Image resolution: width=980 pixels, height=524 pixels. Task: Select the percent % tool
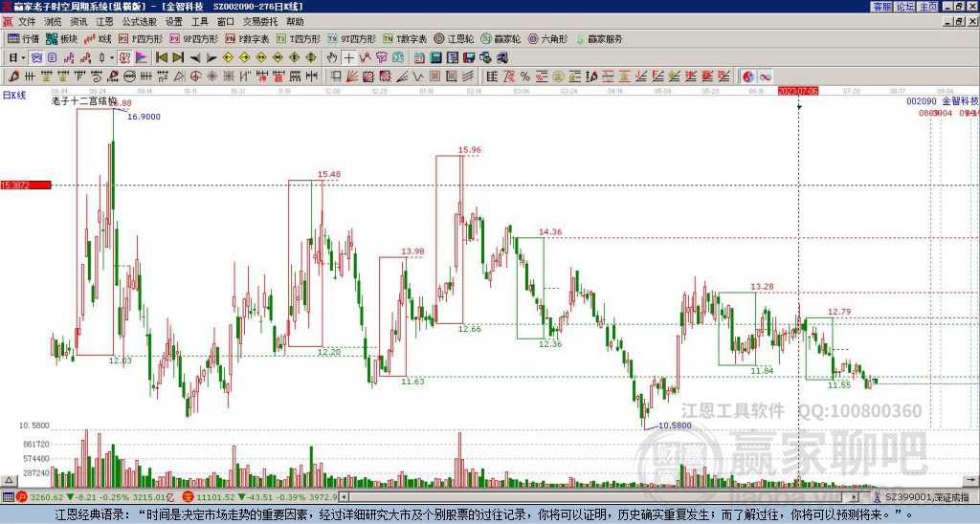click(525, 76)
